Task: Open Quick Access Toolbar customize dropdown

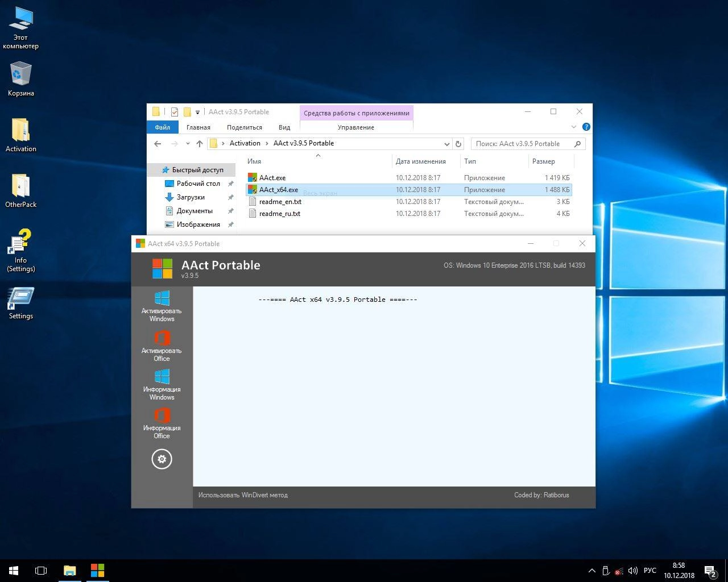Action: pos(197,113)
